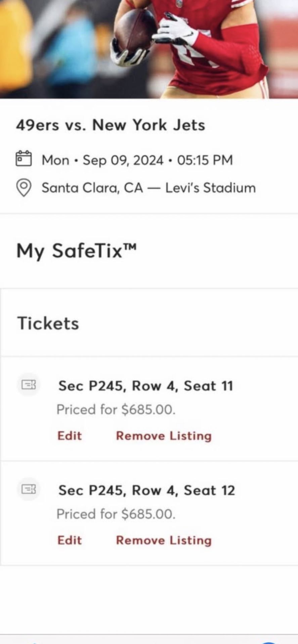Tap the ticket icon for Seat 12
The height and width of the screenshot is (644, 298).
(x=28, y=489)
